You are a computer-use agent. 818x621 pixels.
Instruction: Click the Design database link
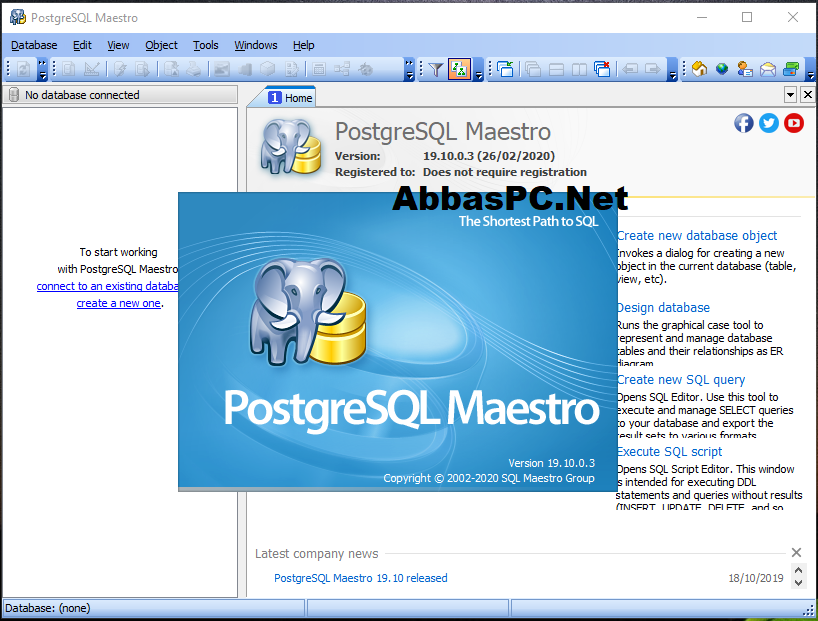pos(663,308)
